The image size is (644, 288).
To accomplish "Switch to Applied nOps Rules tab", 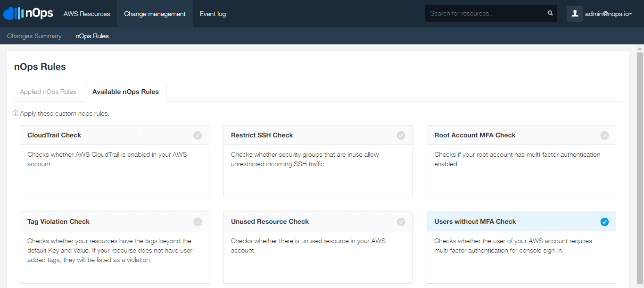I will (48, 92).
